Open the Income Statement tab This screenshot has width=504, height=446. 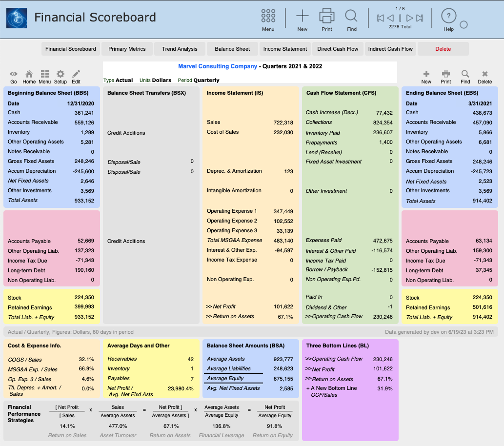(285, 49)
